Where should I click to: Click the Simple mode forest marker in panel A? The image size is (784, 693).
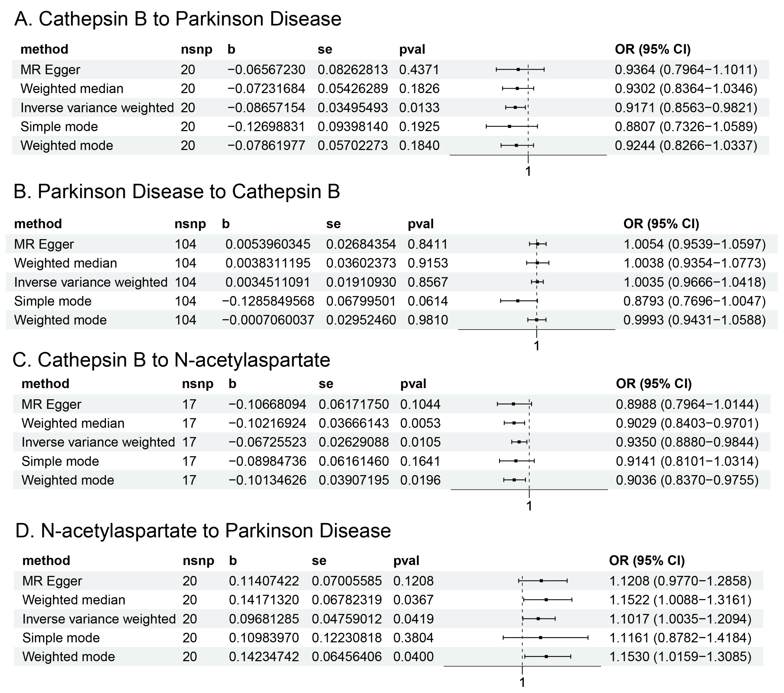(509, 126)
